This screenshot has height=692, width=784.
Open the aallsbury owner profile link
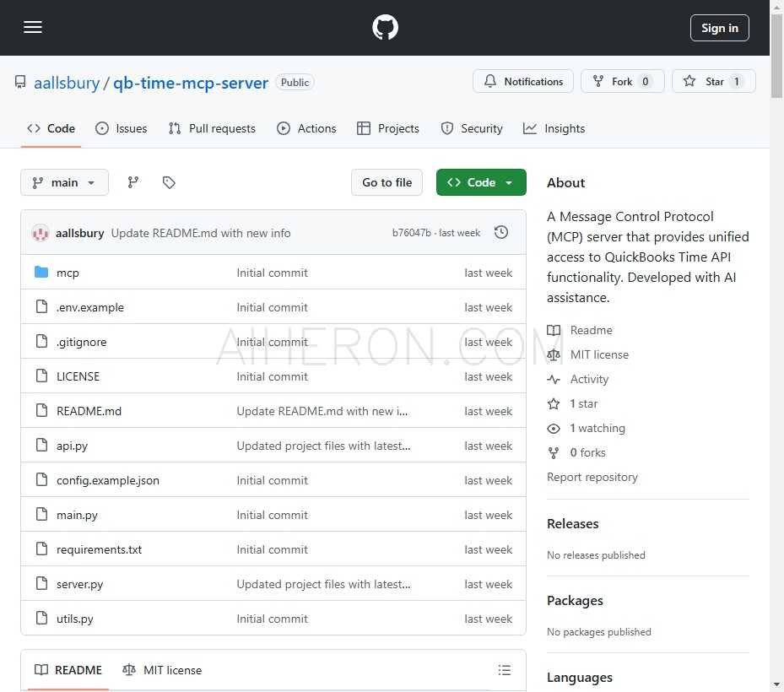click(x=67, y=83)
